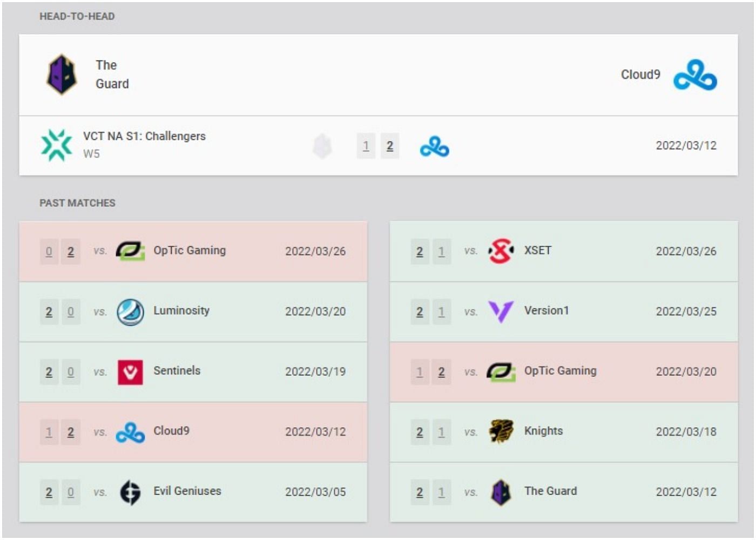Open XSET match link
This screenshot has width=756, height=540.
pyautogui.click(x=538, y=251)
